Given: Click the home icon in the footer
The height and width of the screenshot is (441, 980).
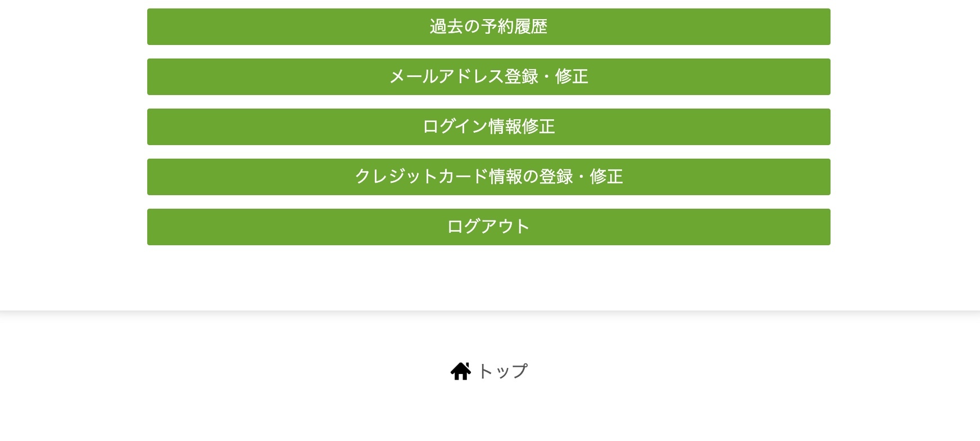Looking at the screenshot, I should coord(460,371).
